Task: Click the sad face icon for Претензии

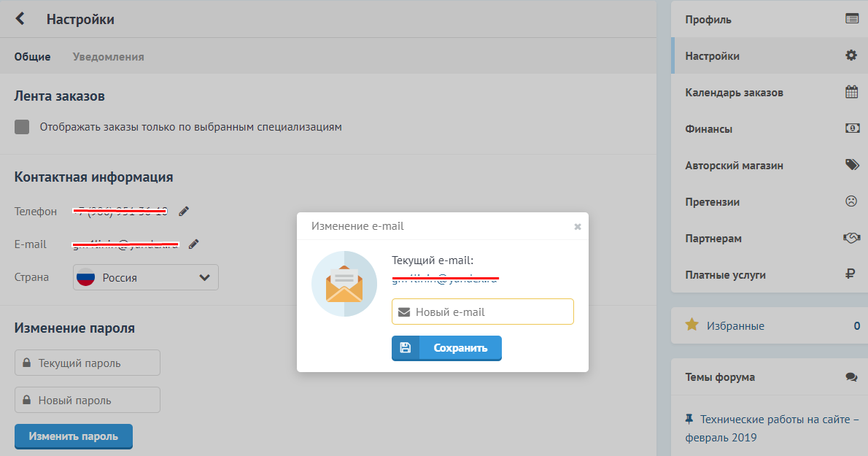Action: click(x=851, y=201)
